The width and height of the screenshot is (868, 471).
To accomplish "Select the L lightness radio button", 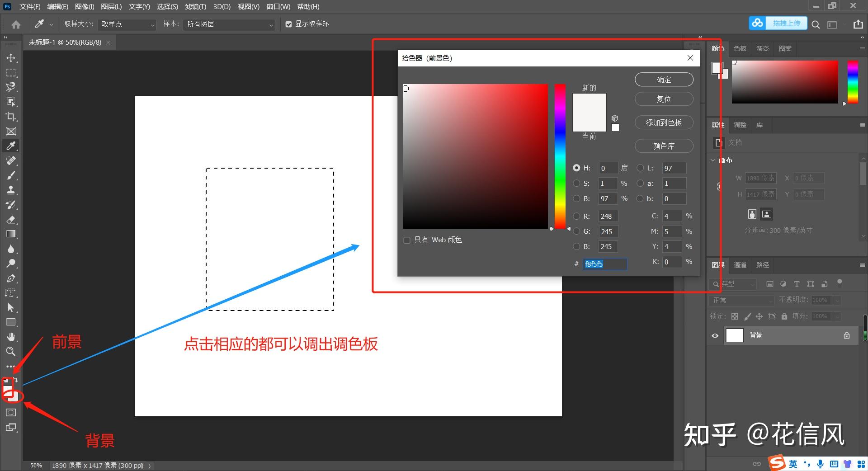I will tap(640, 168).
